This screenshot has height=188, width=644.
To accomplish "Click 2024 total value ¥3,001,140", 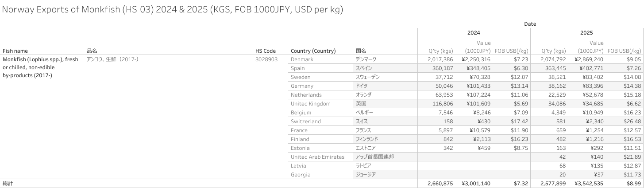I will (x=476, y=184).
